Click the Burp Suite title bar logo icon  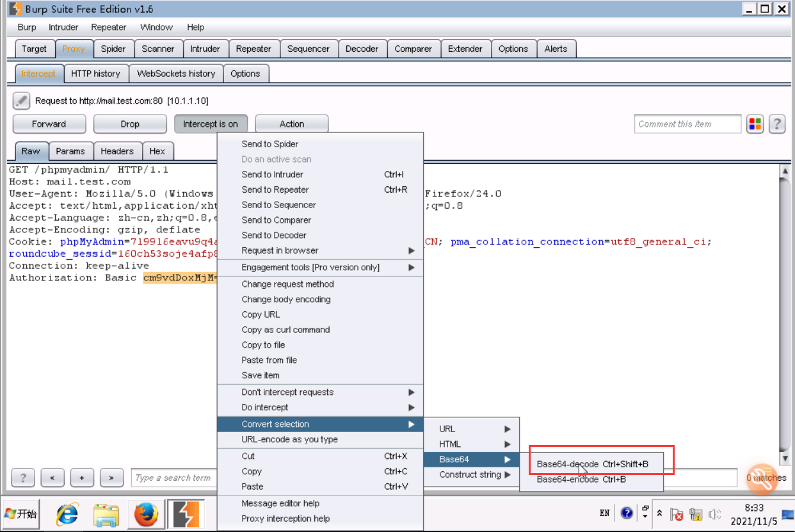15,9
